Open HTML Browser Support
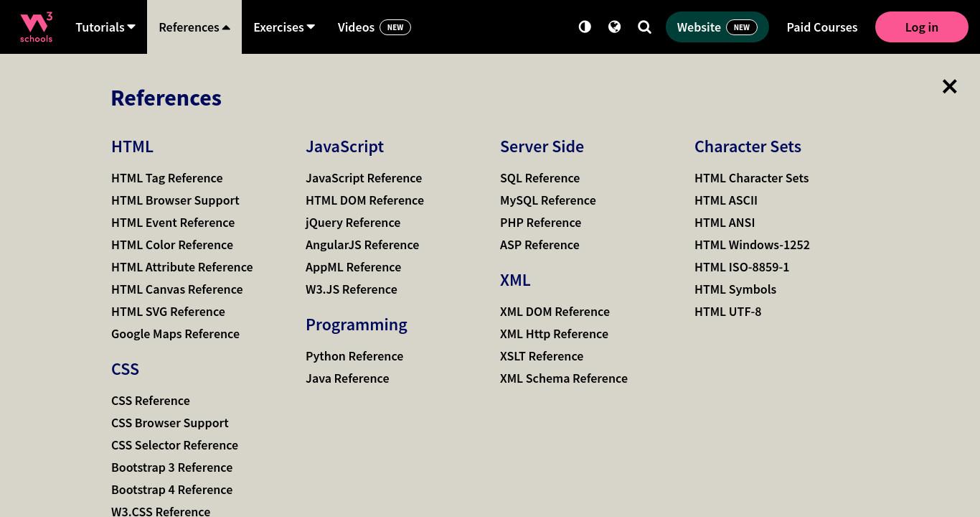The height and width of the screenshot is (517, 980). tap(175, 200)
